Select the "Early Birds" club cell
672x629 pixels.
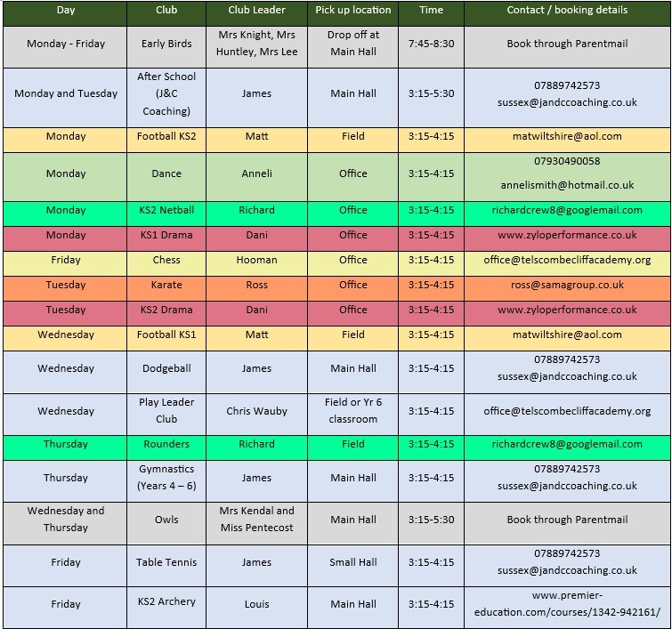[x=166, y=44]
